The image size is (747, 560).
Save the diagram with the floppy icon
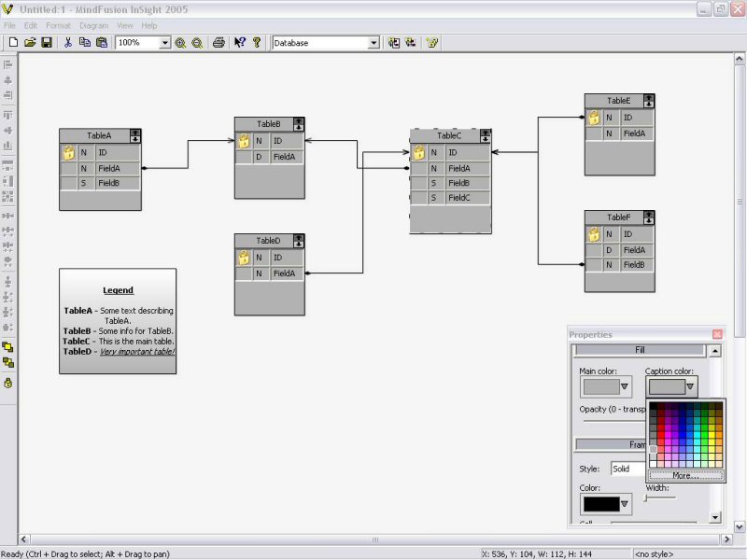click(46, 43)
